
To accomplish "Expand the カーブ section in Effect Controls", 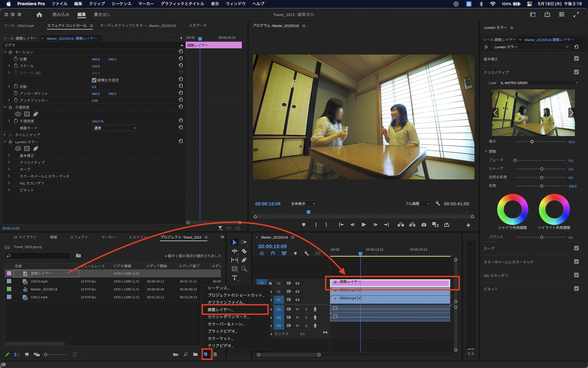I will [9, 169].
